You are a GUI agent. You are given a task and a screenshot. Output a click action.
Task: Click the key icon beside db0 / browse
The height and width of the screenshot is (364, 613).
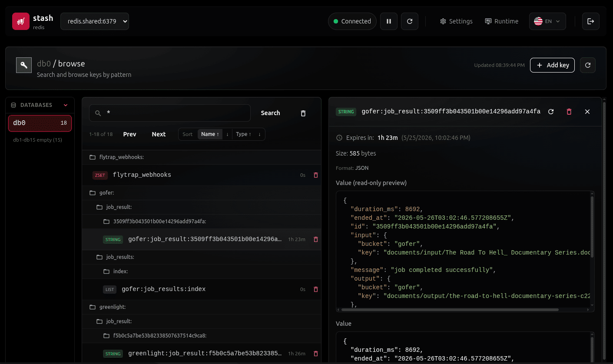pyautogui.click(x=24, y=65)
